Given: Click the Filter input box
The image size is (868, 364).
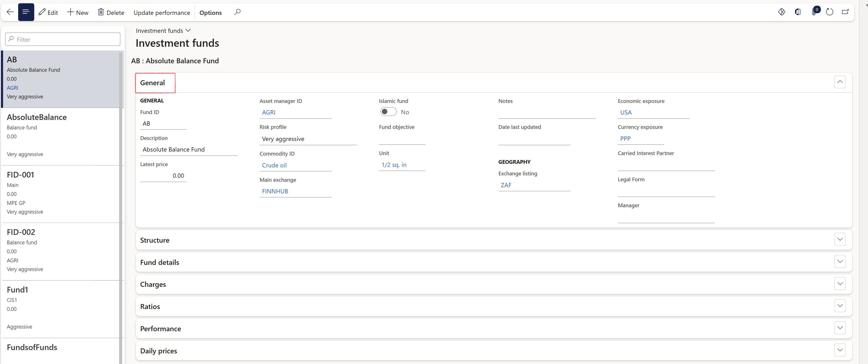Looking at the screenshot, I should [63, 39].
